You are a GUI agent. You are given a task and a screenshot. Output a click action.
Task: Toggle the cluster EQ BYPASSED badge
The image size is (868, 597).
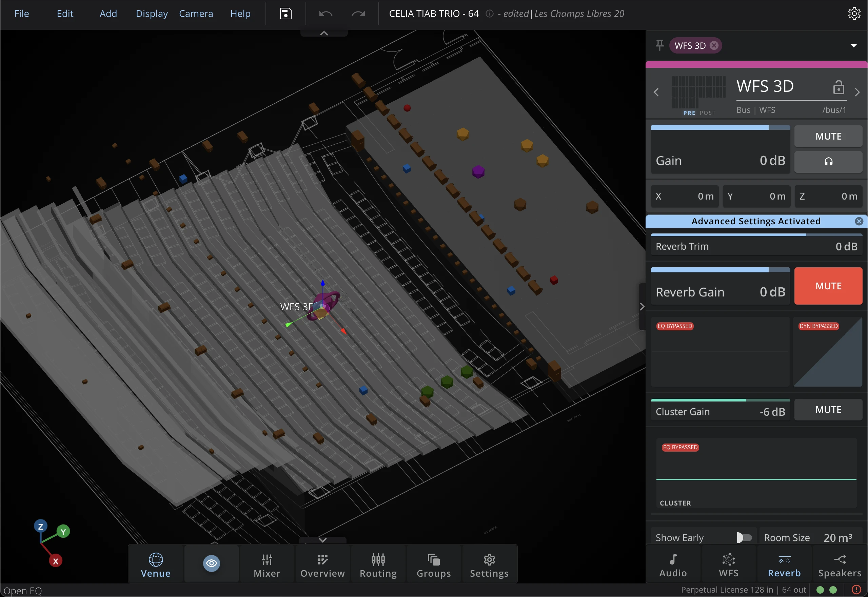click(680, 447)
